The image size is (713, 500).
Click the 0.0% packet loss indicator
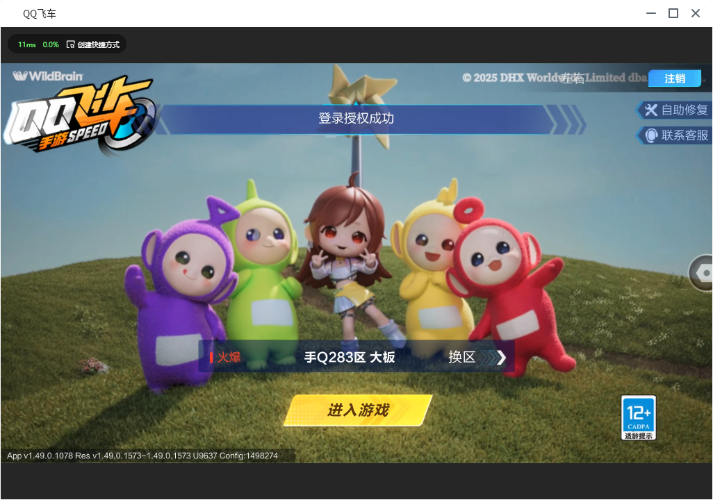(x=51, y=45)
